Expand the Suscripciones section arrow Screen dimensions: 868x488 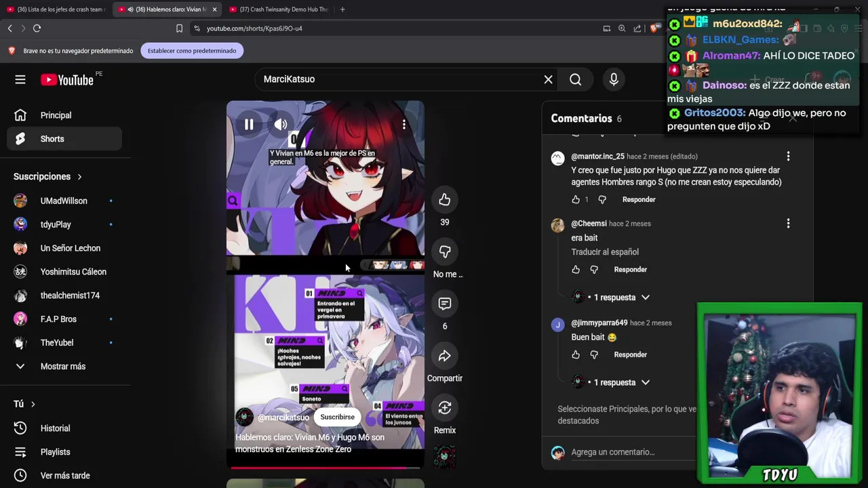(x=79, y=177)
